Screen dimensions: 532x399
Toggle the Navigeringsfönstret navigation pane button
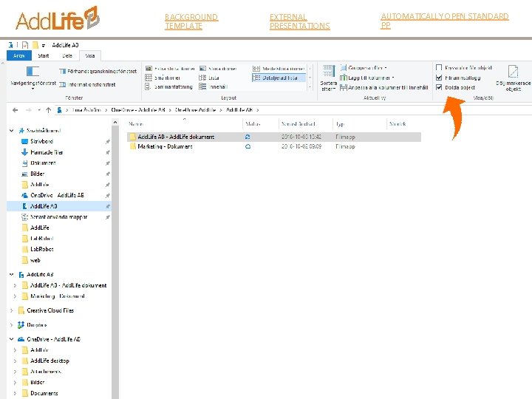(x=33, y=78)
